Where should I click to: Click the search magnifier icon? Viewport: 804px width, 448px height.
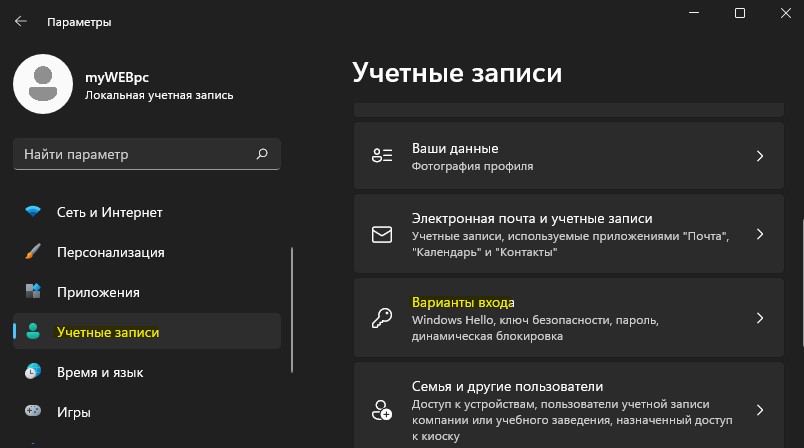(x=262, y=154)
